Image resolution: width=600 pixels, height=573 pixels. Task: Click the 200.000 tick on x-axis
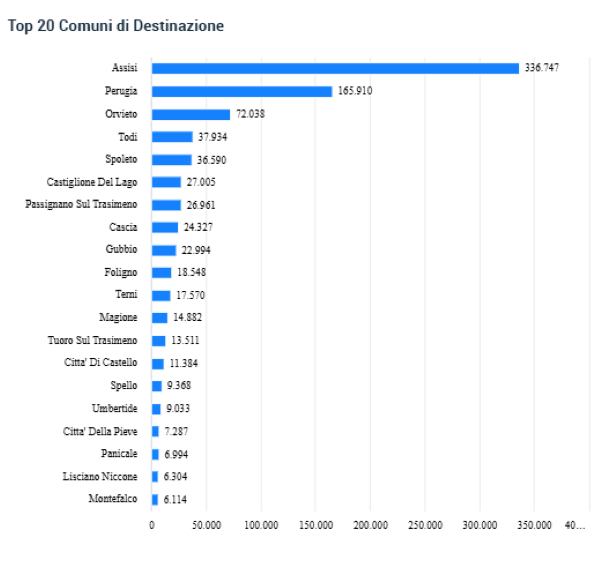pos(370,525)
